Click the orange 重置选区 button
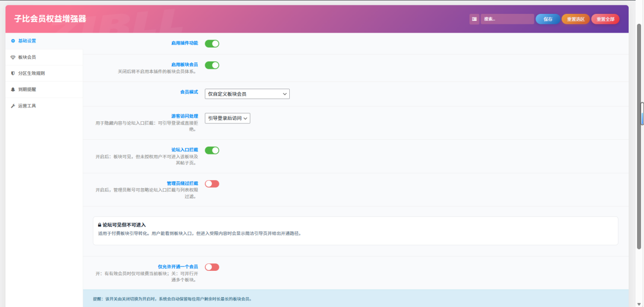 [x=575, y=19]
